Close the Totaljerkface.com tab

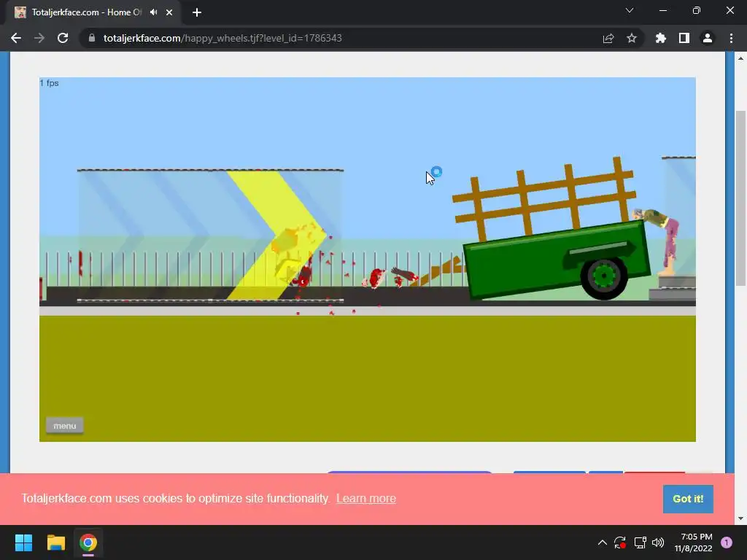point(169,12)
